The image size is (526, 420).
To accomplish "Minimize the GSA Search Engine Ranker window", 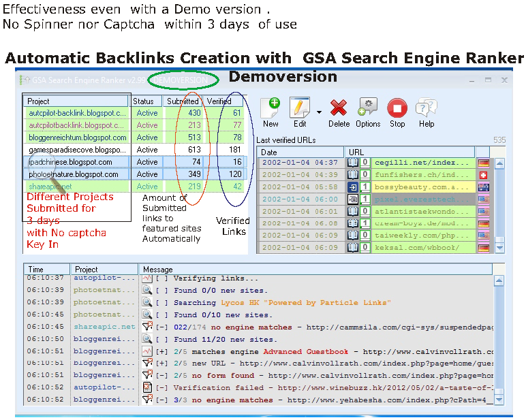I will tap(471, 81).
